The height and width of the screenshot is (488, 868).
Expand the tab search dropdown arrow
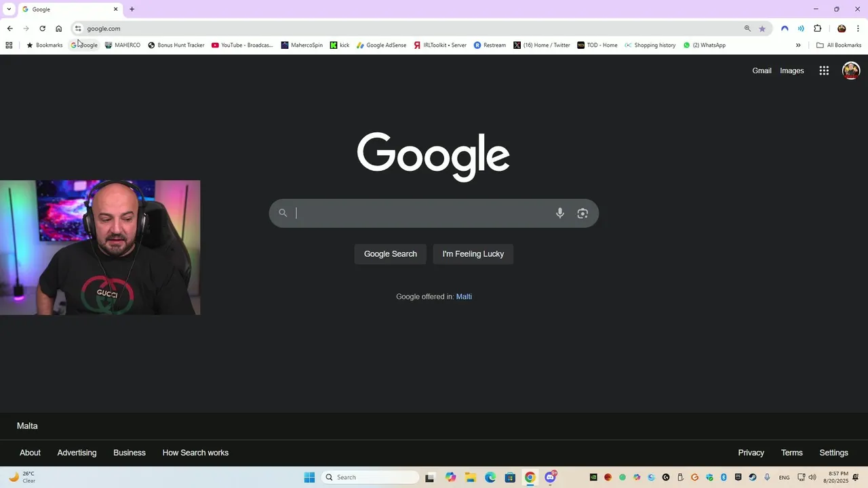tap(9, 9)
